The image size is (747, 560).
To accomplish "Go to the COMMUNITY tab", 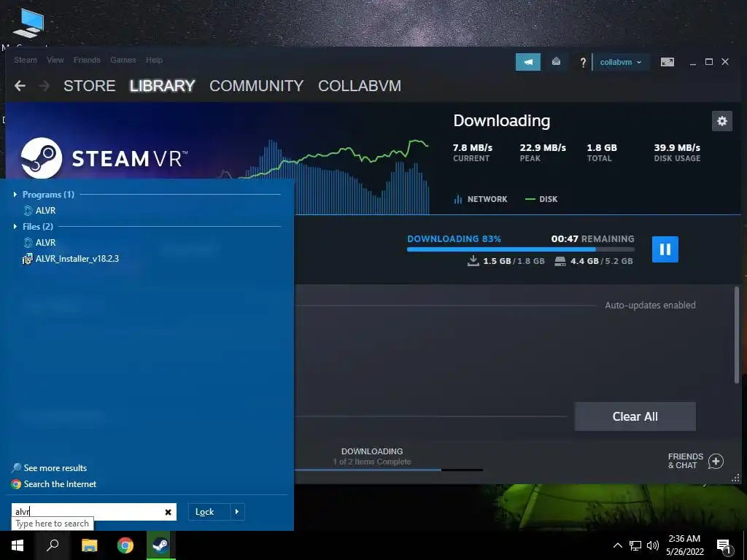I will (256, 86).
